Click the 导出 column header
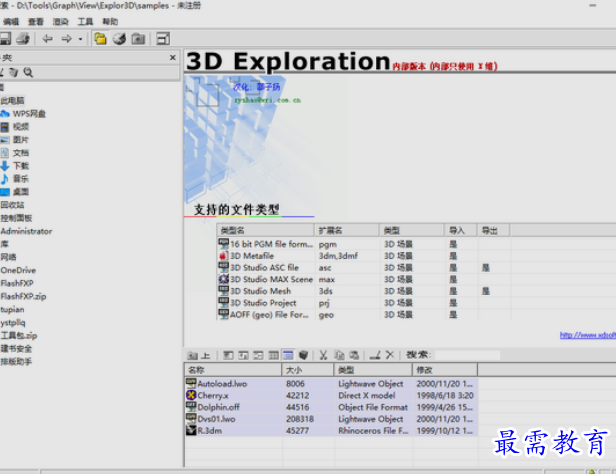 [494, 231]
